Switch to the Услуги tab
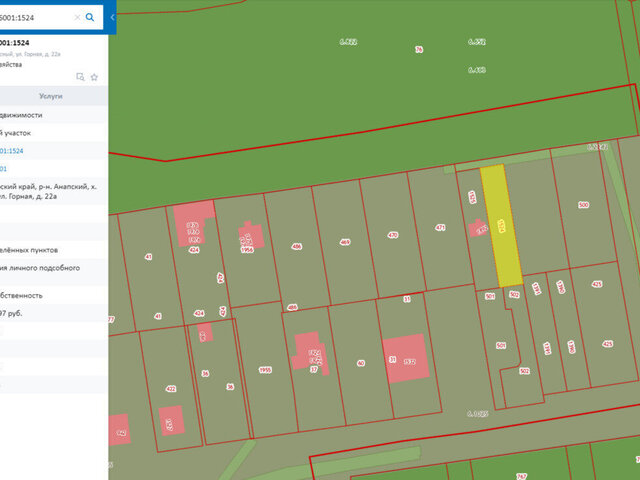Screen dimensions: 640x480 click(51, 96)
